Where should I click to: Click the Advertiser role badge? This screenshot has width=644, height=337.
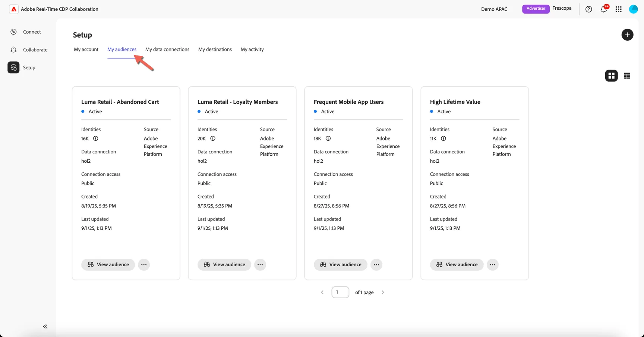tap(536, 9)
